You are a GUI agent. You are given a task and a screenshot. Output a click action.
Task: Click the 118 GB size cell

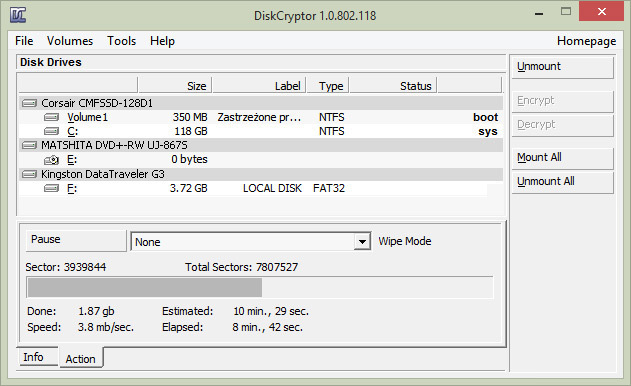[191, 131]
